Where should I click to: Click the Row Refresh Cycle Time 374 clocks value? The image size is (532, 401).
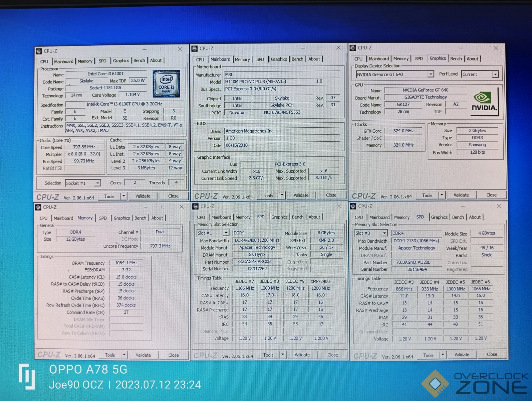(x=126, y=305)
